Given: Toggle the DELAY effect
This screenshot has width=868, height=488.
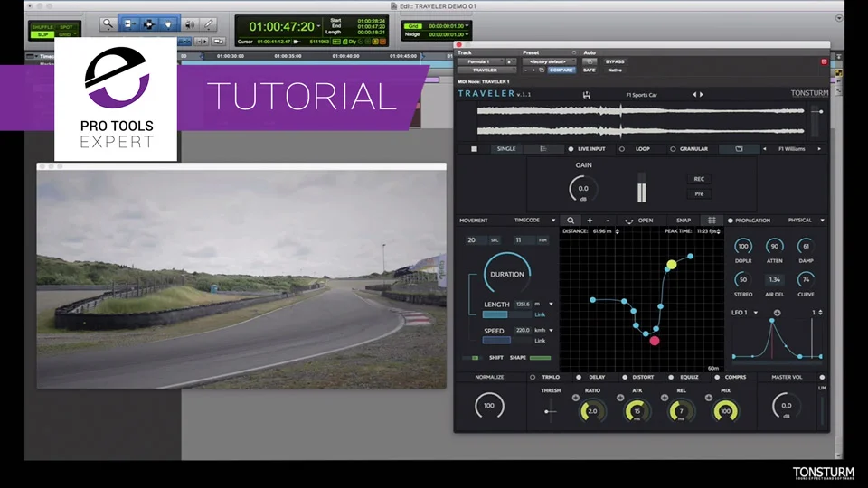Looking at the screenshot, I should 579,378.
